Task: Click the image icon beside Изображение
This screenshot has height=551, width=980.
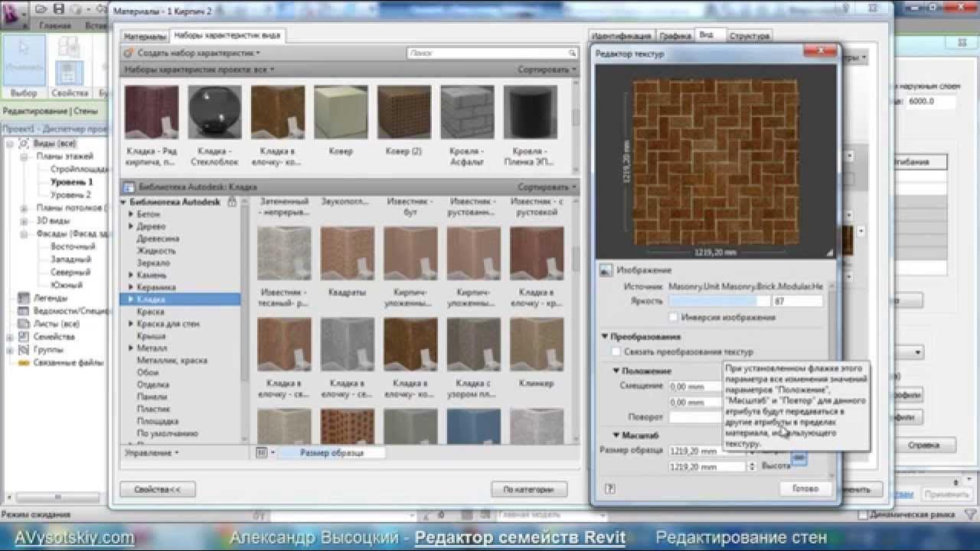Action: pyautogui.click(x=606, y=270)
